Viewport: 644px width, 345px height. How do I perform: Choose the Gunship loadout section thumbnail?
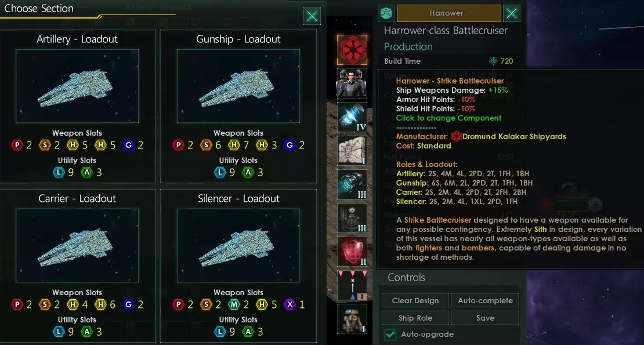coord(238,86)
